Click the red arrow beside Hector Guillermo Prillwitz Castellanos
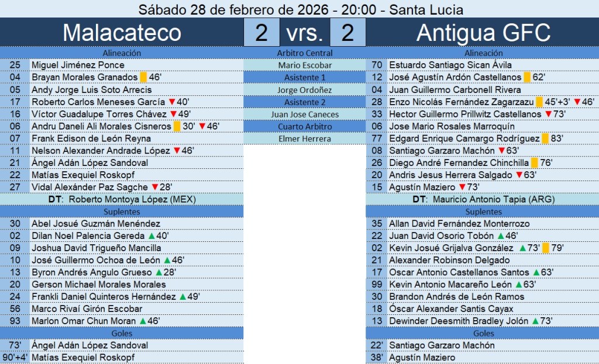The image size is (599, 364). [x=548, y=114]
